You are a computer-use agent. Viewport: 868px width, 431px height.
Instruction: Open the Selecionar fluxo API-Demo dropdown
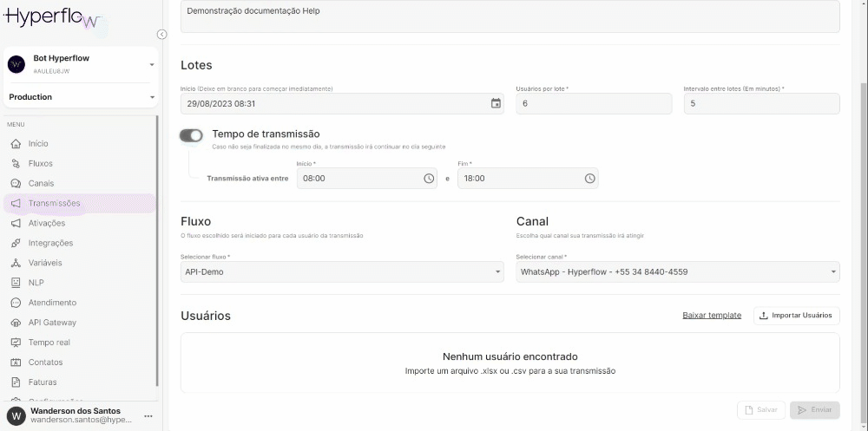pyautogui.click(x=342, y=272)
